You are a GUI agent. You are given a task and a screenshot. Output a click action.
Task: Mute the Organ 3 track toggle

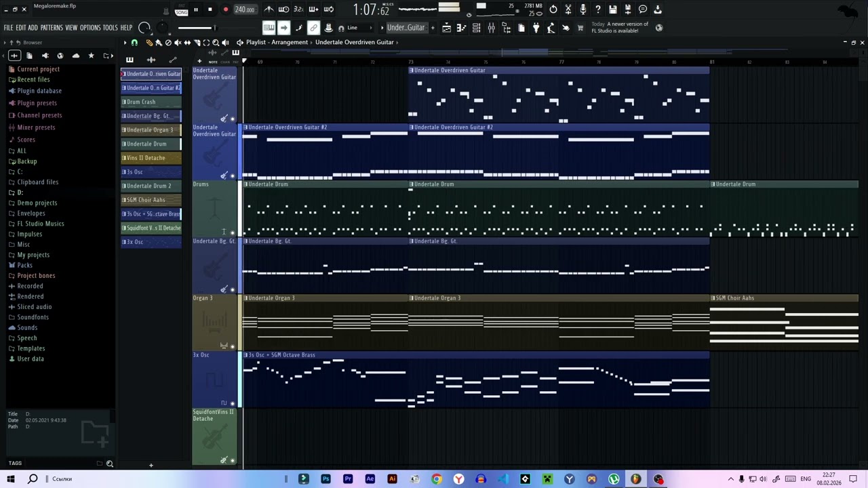(233, 346)
